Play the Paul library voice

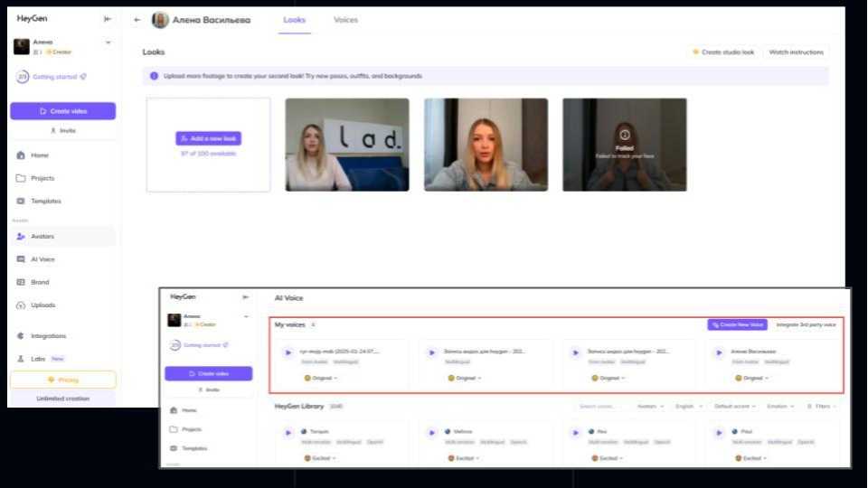[719, 433]
